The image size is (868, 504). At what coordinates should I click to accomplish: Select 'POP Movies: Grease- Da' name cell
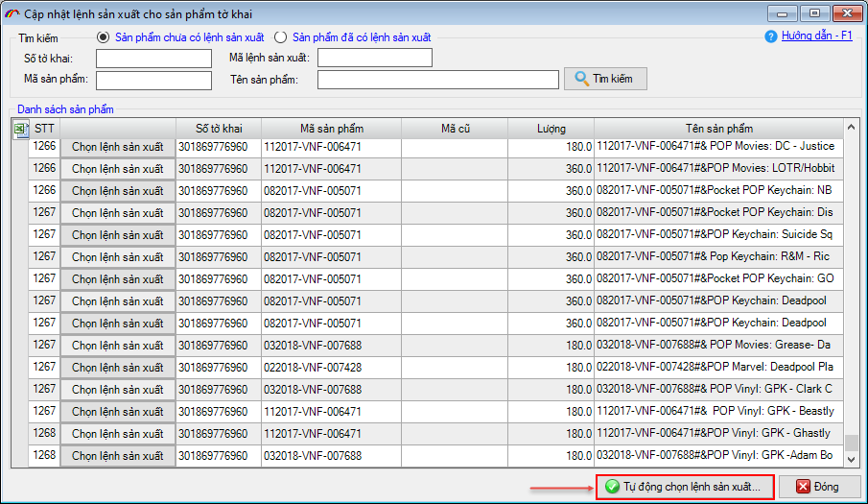click(719, 345)
